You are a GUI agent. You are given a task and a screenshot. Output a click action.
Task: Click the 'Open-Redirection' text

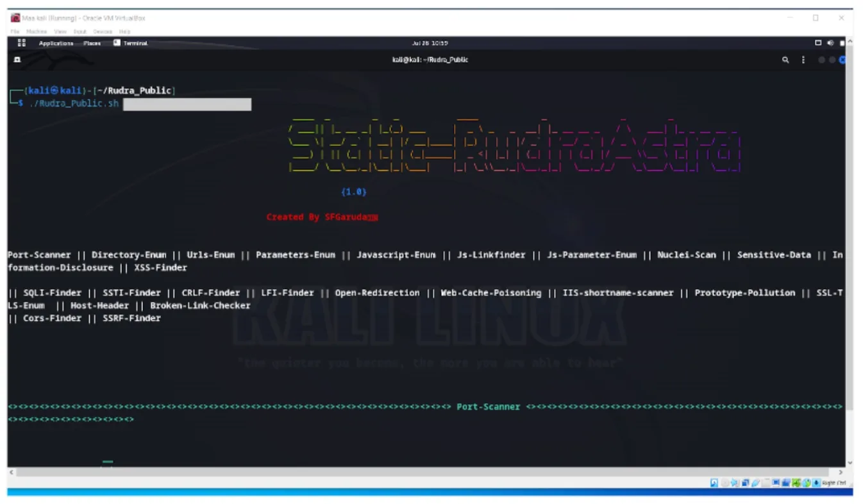click(377, 292)
